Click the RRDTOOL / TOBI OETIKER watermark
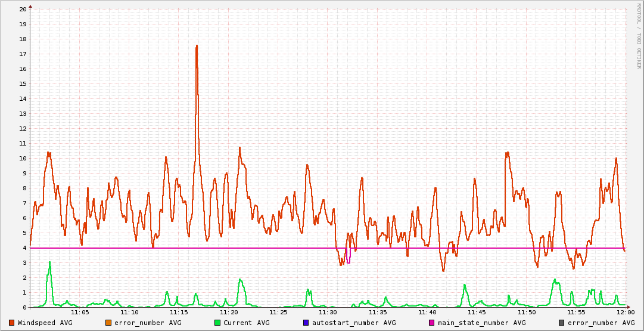Screen dimensions: 644x331 639,36
